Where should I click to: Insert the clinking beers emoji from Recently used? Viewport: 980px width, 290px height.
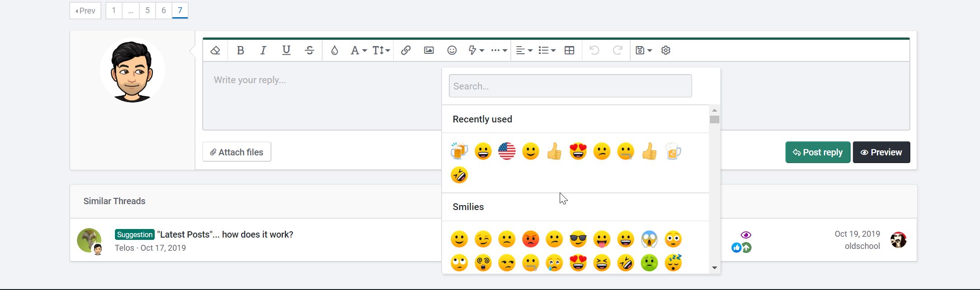click(459, 151)
